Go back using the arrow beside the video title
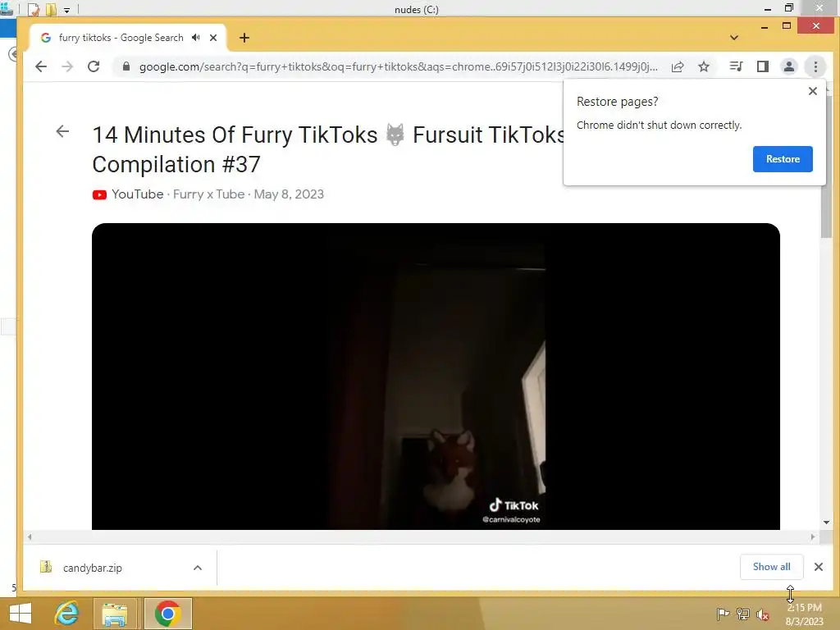Image resolution: width=840 pixels, height=630 pixels. click(x=62, y=131)
